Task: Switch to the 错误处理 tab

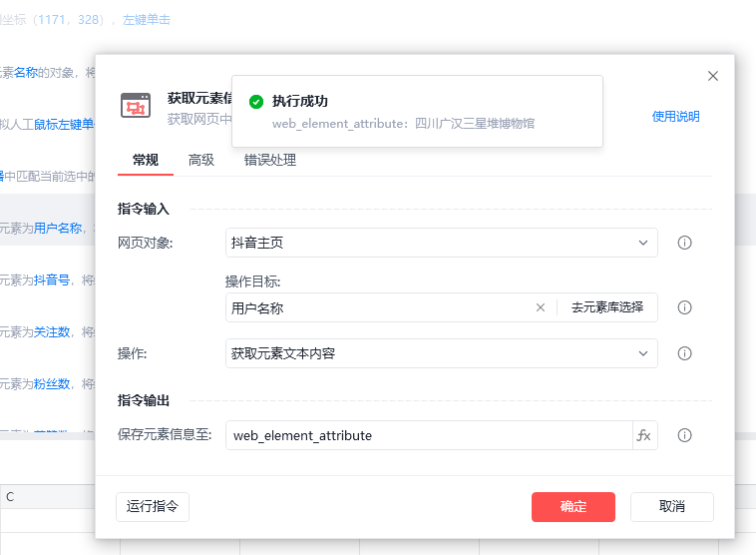Action: (x=270, y=160)
